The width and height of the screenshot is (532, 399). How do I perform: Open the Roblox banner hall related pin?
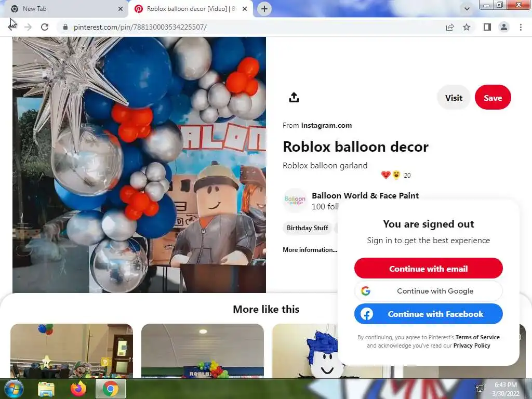[203, 351]
